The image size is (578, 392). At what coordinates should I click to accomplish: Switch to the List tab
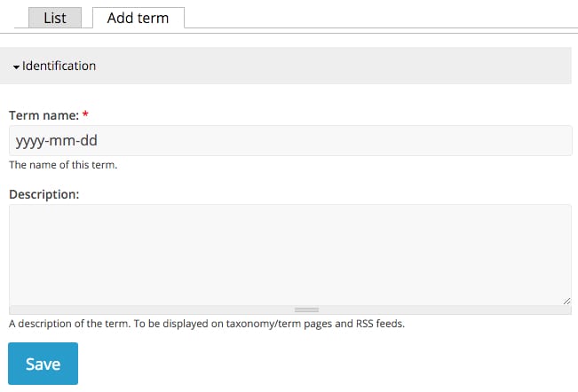tap(55, 18)
